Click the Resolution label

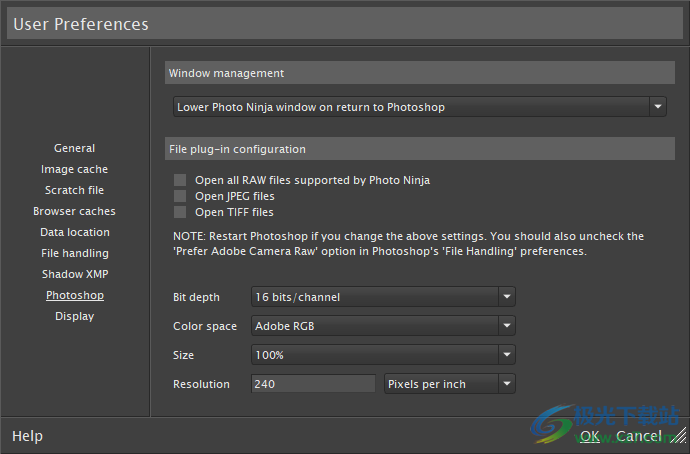tap(201, 384)
